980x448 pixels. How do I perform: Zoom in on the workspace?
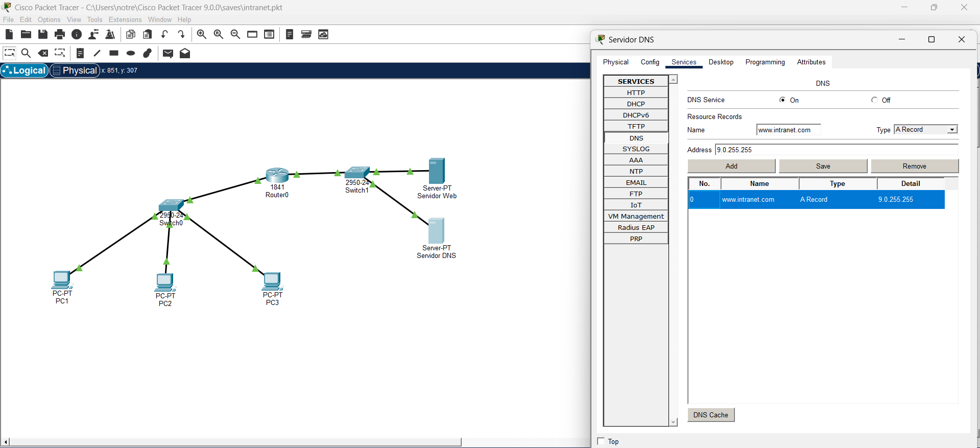(202, 34)
